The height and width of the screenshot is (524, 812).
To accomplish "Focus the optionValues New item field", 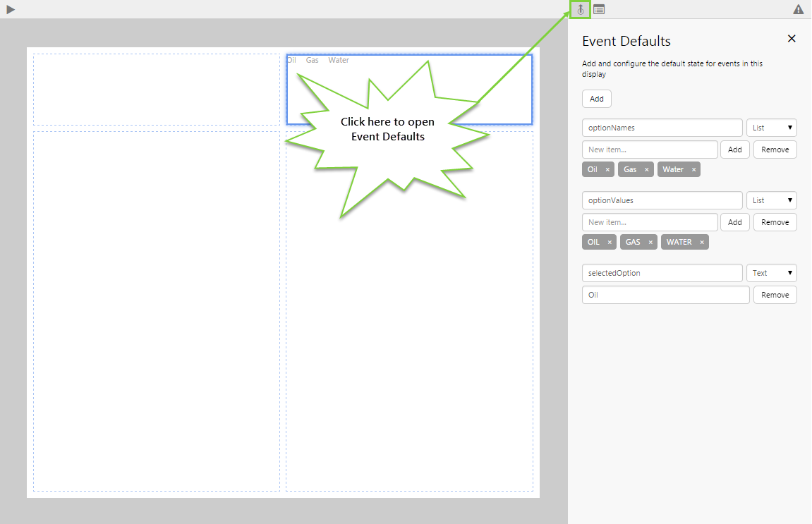I will pyautogui.click(x=650, y=222).
